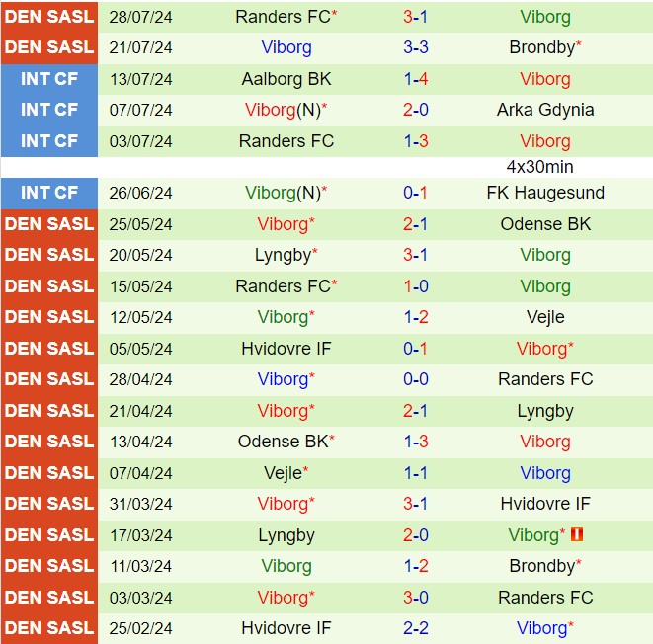Open the 3-3 score of Viborg vs Brondby

pyautogui.click(x=415, y=46)
